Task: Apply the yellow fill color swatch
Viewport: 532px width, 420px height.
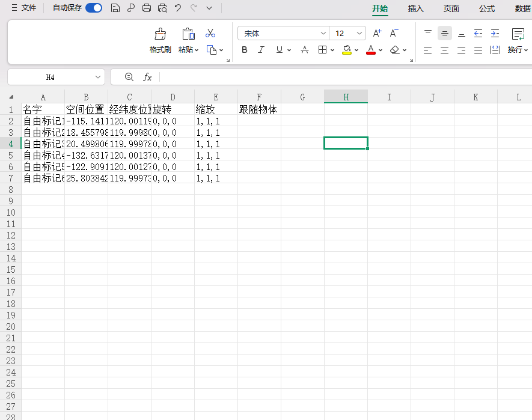Action: pyautogui.click(x=347, y=50)
